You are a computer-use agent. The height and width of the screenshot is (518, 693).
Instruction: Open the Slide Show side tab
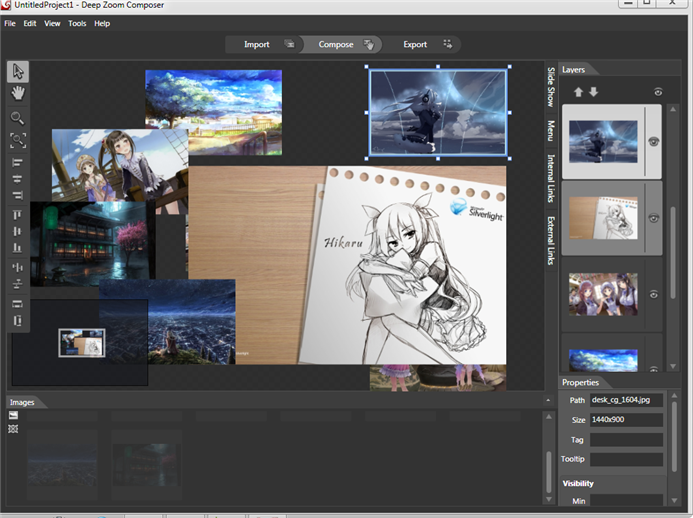point(551,87)
